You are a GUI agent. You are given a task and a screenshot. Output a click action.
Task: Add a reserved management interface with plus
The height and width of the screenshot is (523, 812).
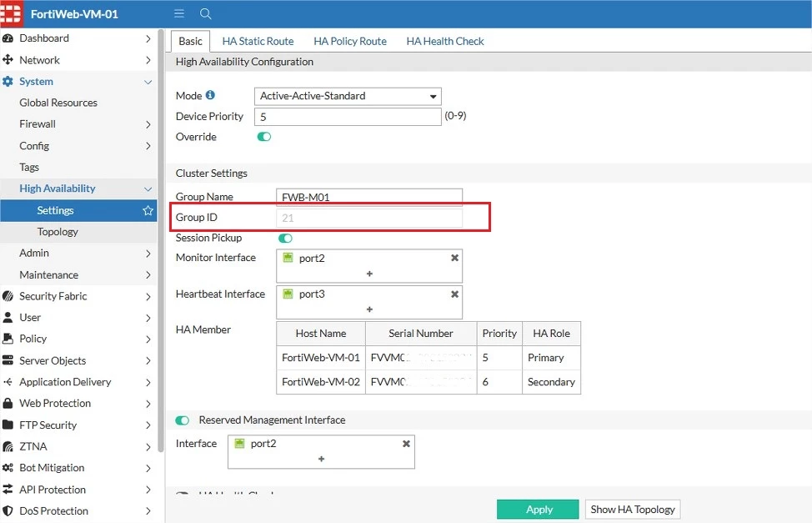[x=322, y=460]
